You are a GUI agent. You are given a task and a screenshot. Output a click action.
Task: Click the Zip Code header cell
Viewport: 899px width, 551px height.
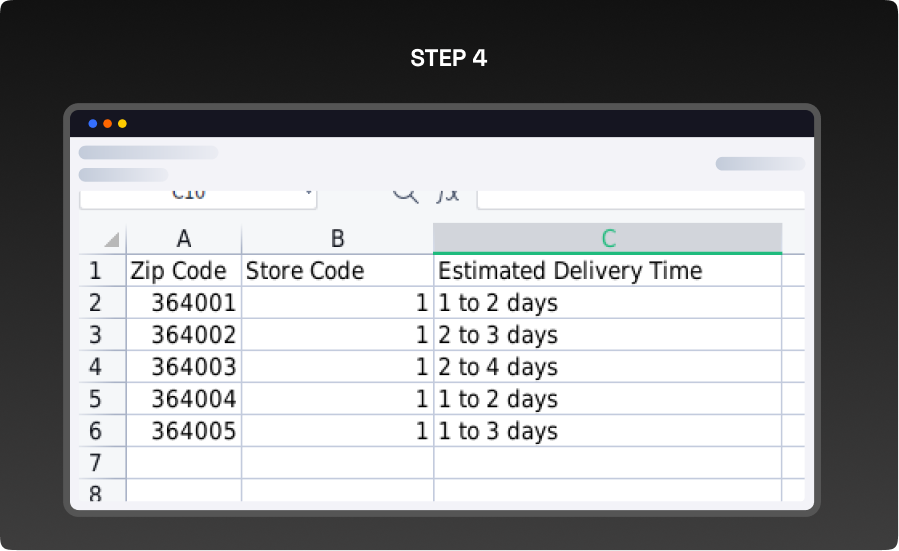(x=184, y=271)
